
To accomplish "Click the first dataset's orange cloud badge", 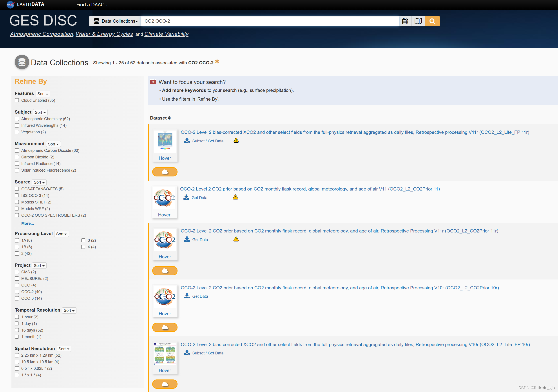I will tap(165, 172).
